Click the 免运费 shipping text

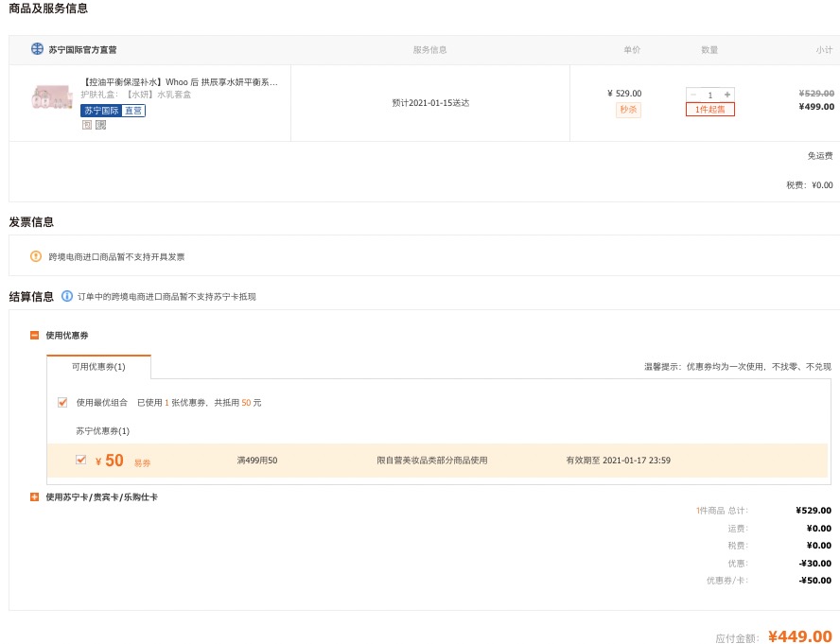pyautogui.click(x=820, y=156)
